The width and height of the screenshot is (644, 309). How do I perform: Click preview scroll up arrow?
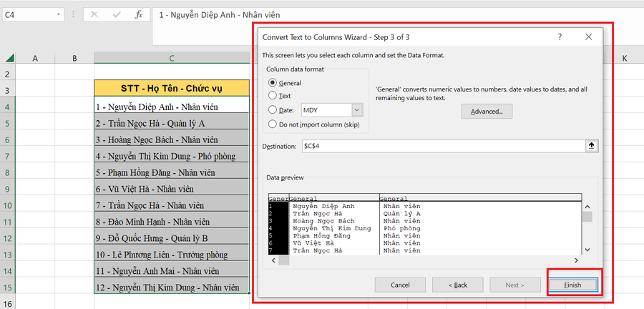[x=587, y=207]
